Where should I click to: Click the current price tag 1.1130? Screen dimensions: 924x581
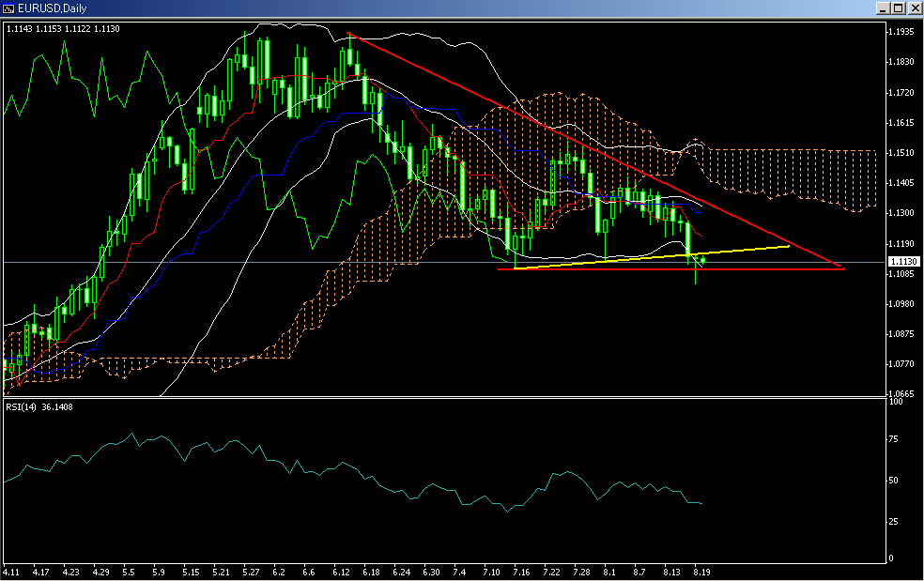(903, 261)
